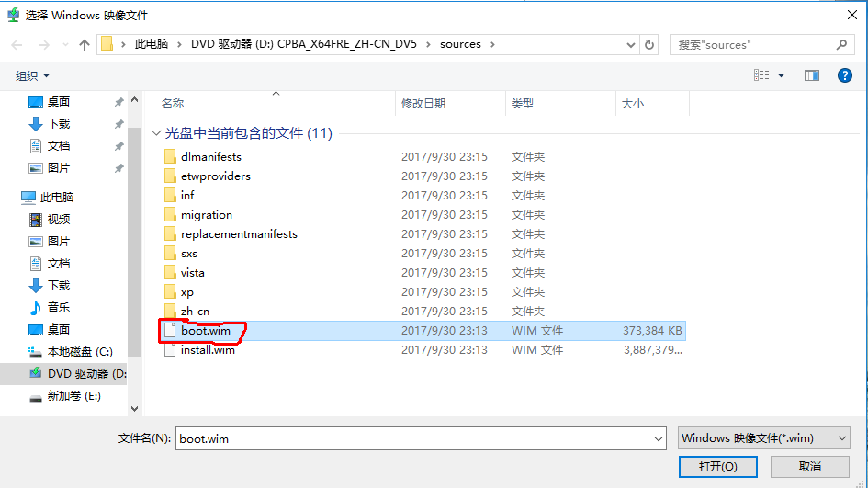
Task: Select migration folder icon
Action: (170, 215)
